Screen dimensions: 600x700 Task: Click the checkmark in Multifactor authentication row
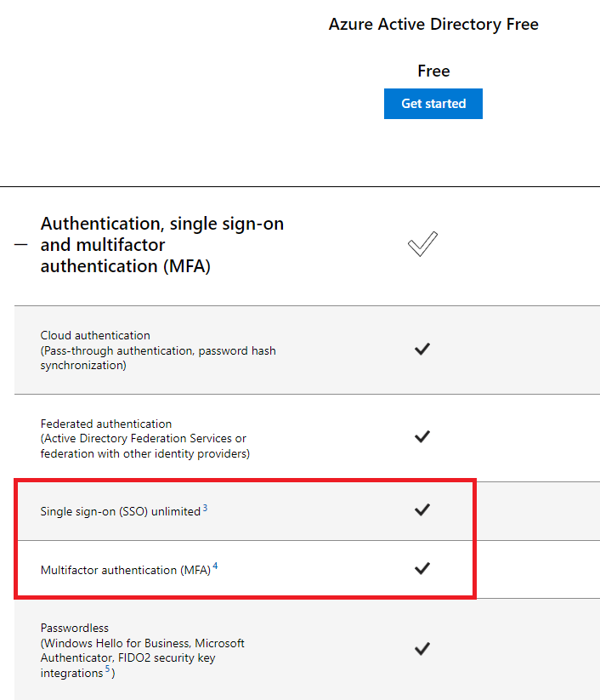[422, 568]
